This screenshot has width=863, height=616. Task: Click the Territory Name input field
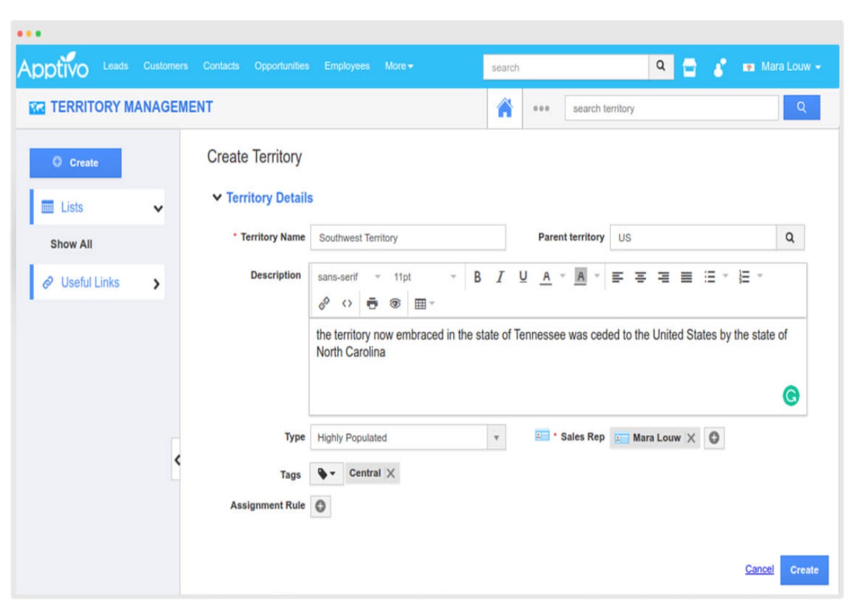408,238
